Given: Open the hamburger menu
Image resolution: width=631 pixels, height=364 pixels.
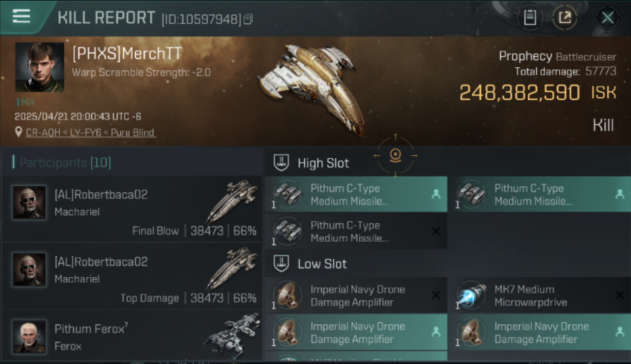Looking at the screenshot, I should point(21,16).
